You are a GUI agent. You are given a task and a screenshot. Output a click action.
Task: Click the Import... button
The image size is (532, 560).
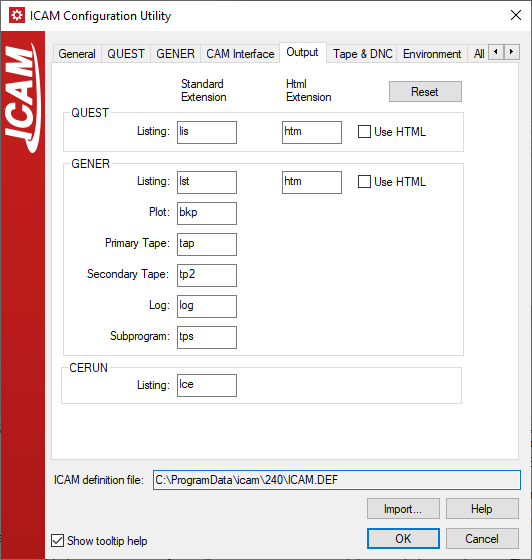click(x=403, y=509)
